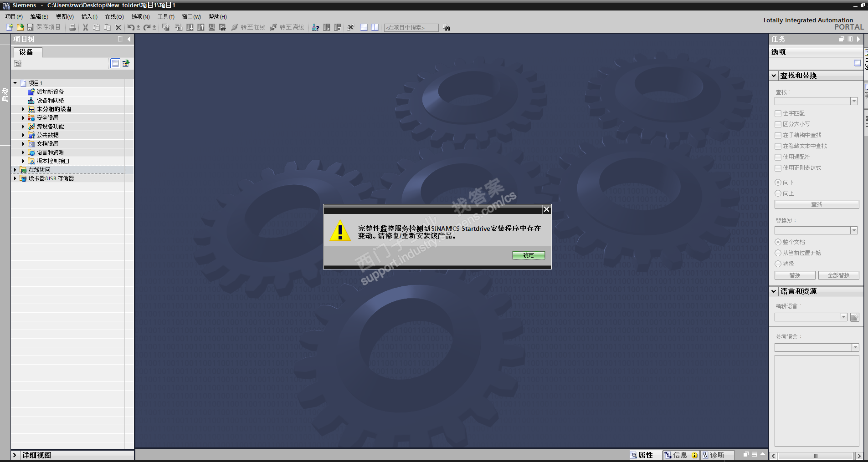Expand the 文档设置 node
868x462 pixels.
pyautogui.click(x=23, y=144)
